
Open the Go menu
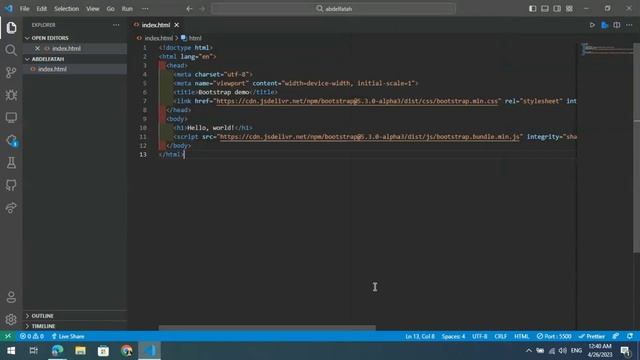click(110, 9)
